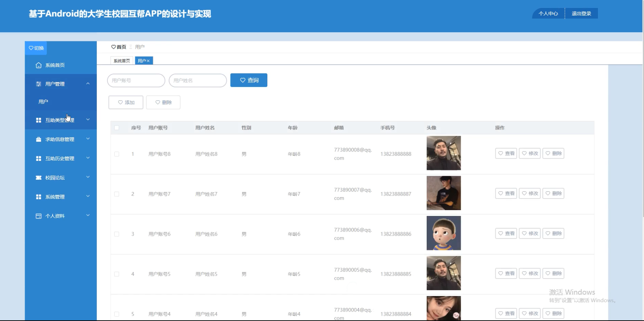Expand the 个人资料 chevron

pos(88,215)
